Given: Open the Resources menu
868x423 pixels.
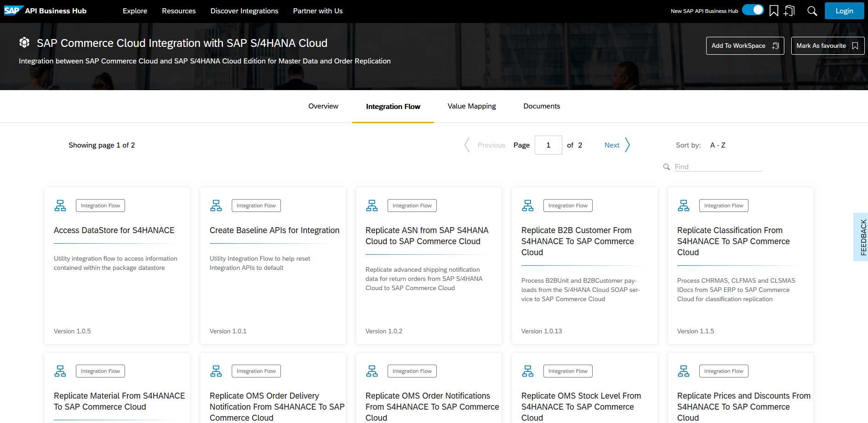Looking at the screenshot, I should (179, 11).
